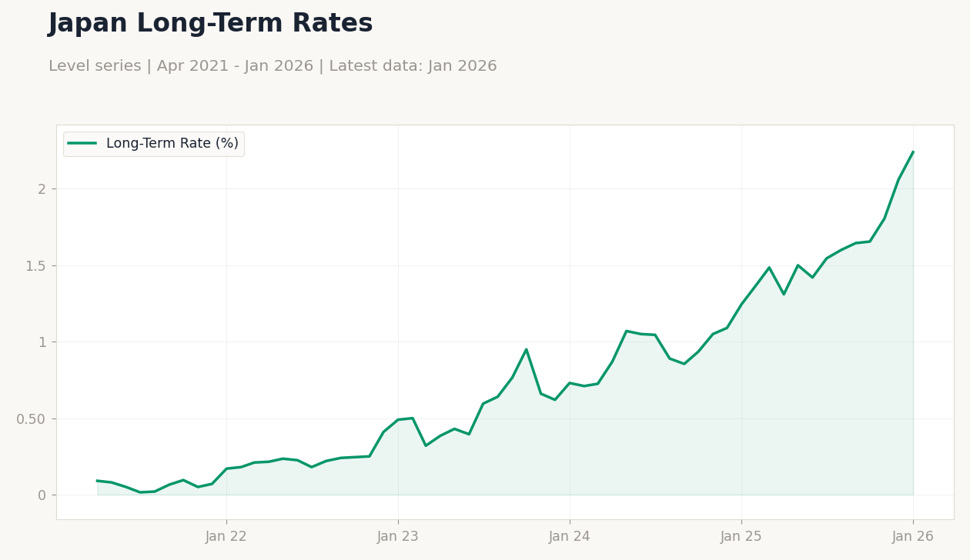Image resolution: width=970 pixels, height=560 pixels.
Task: Click the line where it crosses Jan 25 gridline
Action: [x=741, y=304]
